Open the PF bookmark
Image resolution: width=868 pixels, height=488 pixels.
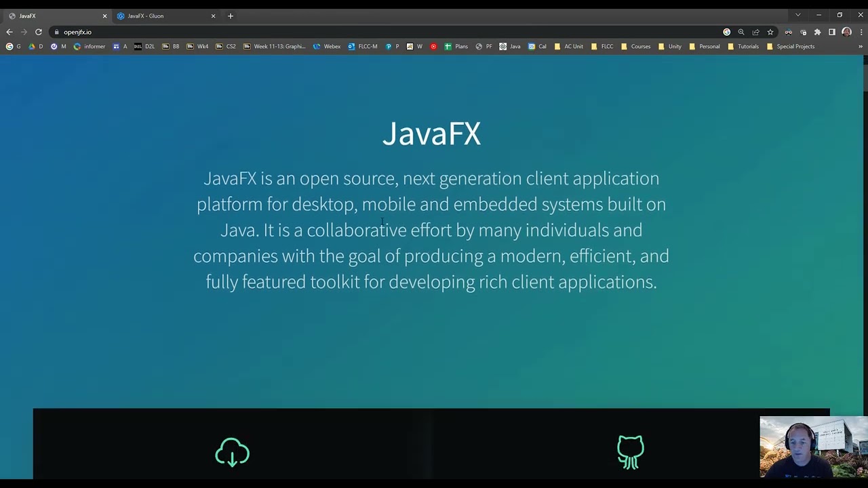coord(484,47)
